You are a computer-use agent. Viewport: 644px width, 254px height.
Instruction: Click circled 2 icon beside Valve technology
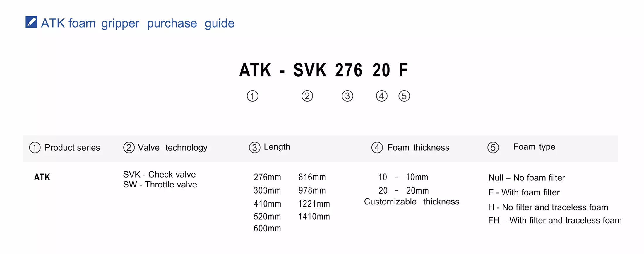click(x=129, y=148)
